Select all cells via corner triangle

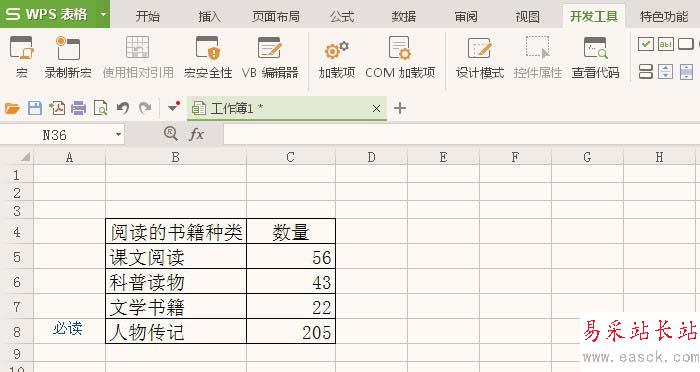25,157
